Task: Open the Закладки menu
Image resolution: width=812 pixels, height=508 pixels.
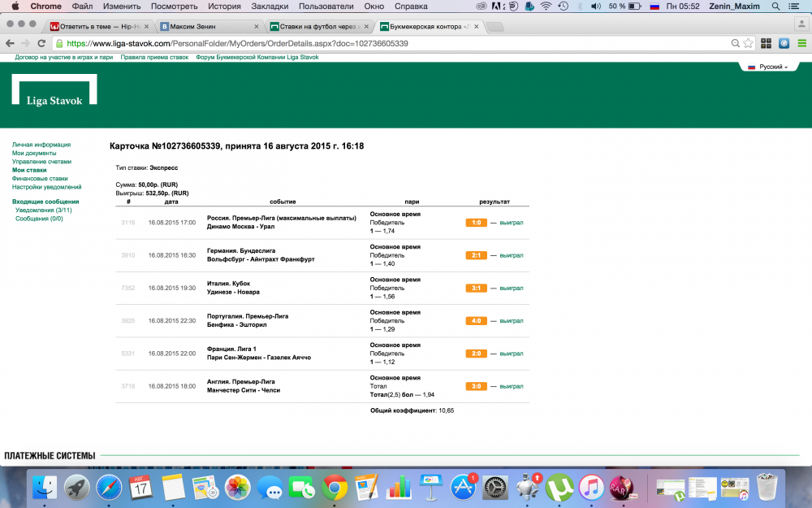Action: (270, 7)
